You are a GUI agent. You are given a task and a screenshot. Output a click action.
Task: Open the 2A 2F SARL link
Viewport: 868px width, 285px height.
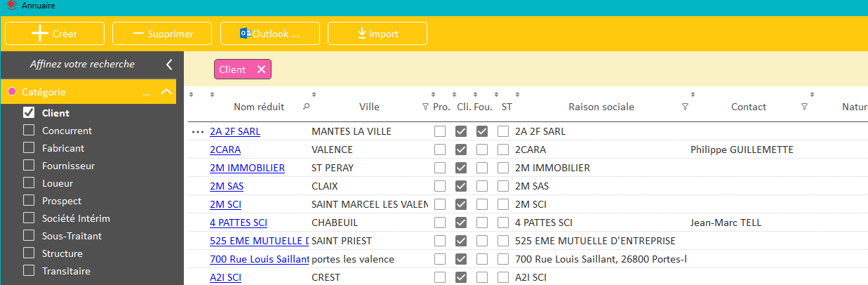235,131
